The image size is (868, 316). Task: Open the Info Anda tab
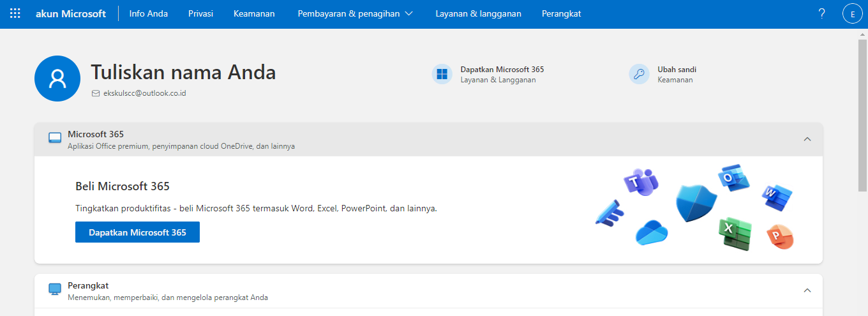[x=148, y=13]
